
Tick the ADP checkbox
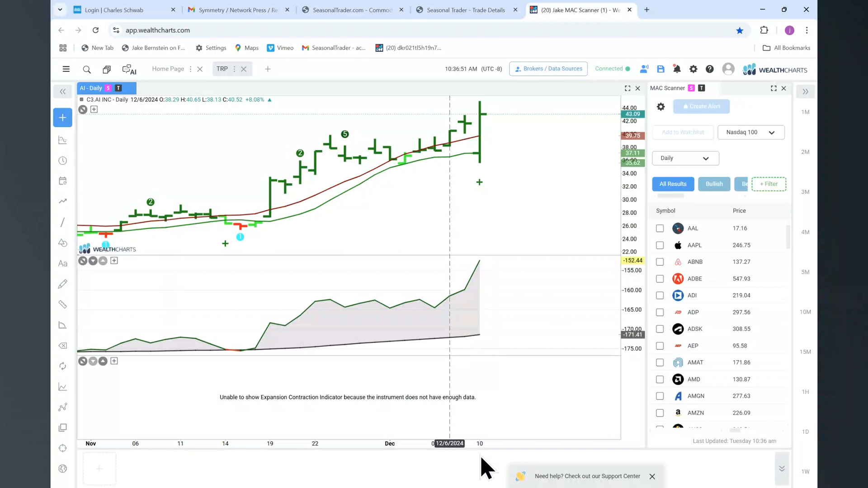(660, 312)
